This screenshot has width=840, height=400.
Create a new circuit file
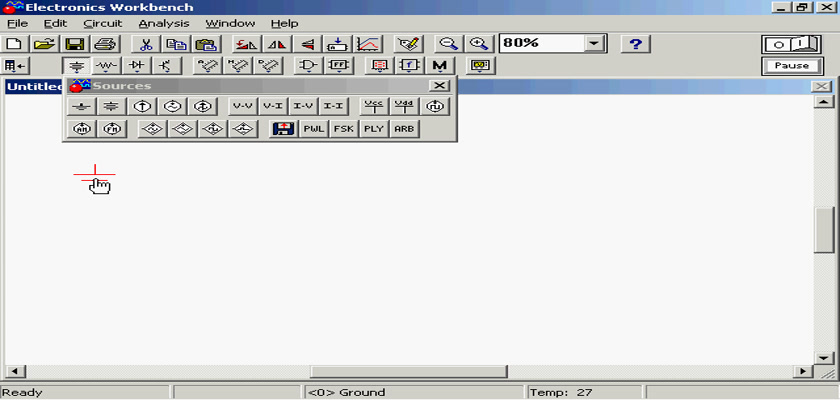15,44
